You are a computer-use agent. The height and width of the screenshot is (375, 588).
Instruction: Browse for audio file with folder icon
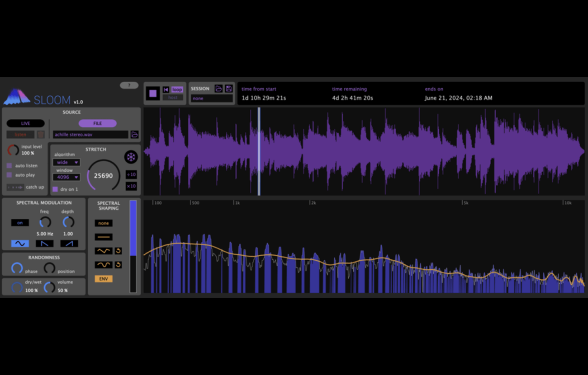tap(134, 135)
